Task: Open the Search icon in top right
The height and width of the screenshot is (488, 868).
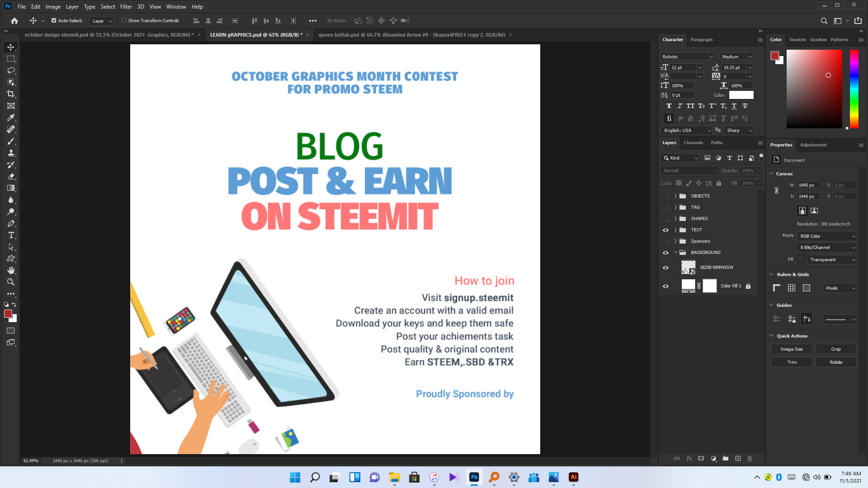Action: click(824, 21)
